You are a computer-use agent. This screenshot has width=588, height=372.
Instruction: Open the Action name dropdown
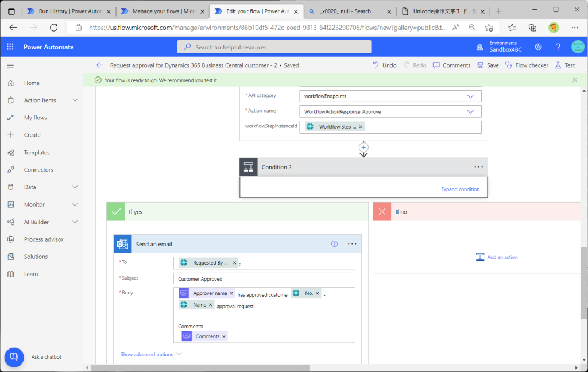pos(470,111)
